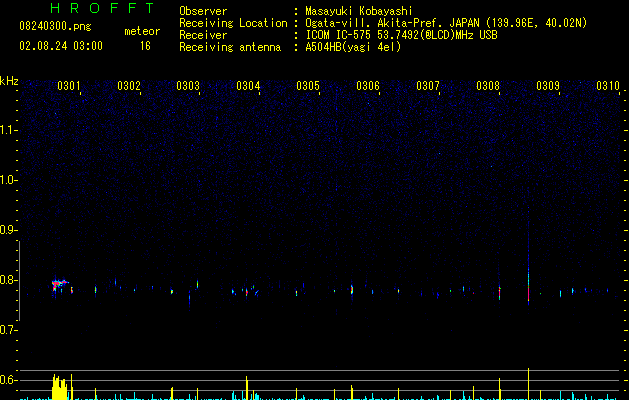Click the 0.6 frequency axis label
This screenshot has width=629, height=400.
9,380
